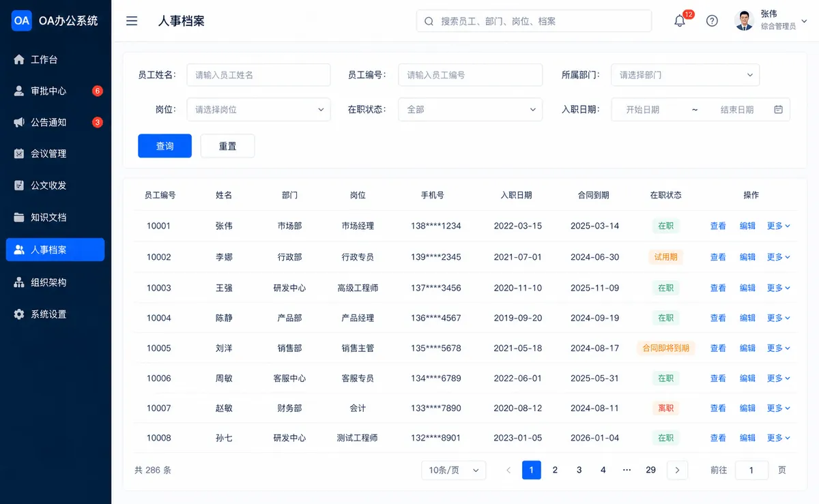
Task: Click the 会议管理 calendar icon
Action: click(19, 153)
